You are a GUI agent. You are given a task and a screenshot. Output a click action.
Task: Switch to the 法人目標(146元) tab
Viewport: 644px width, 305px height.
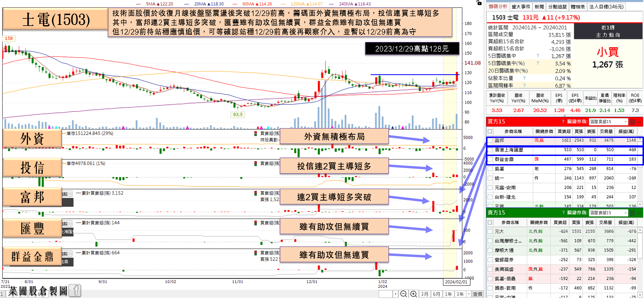(x=606, y=7)
